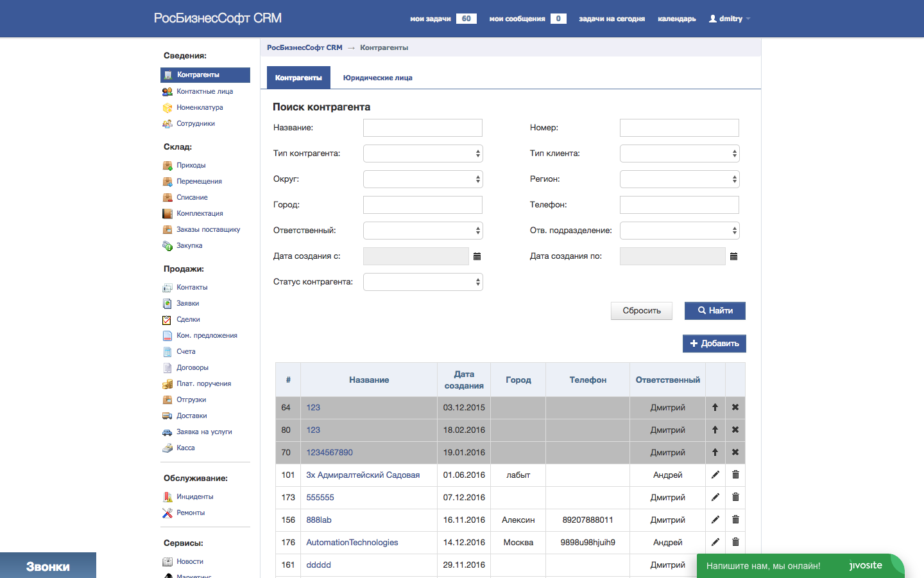Open Инциденты in the Обслуживание section

[167, 496]
